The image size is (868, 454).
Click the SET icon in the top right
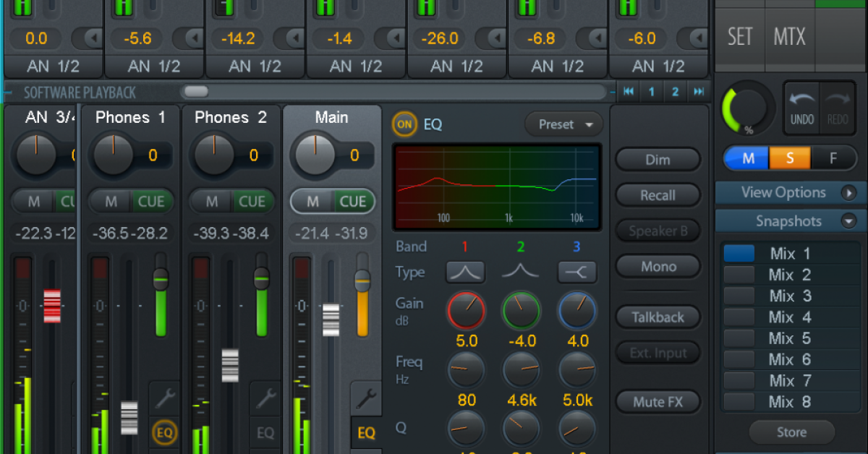[739, 36]
